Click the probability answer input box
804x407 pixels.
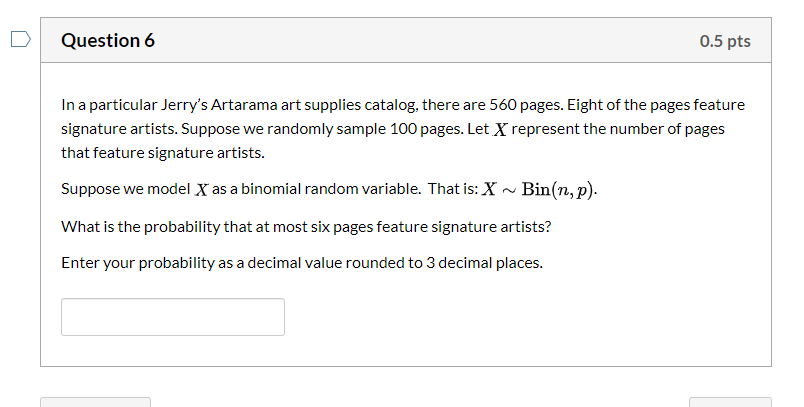click(x=173, y=317)
